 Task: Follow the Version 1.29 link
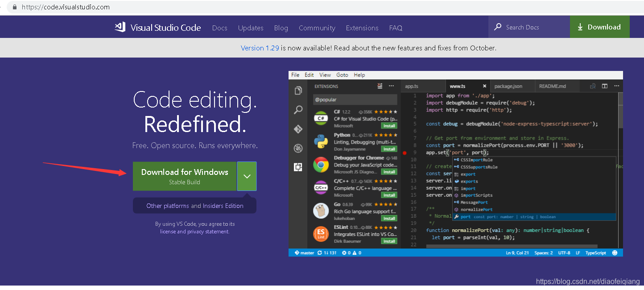(x=260, y=48)
